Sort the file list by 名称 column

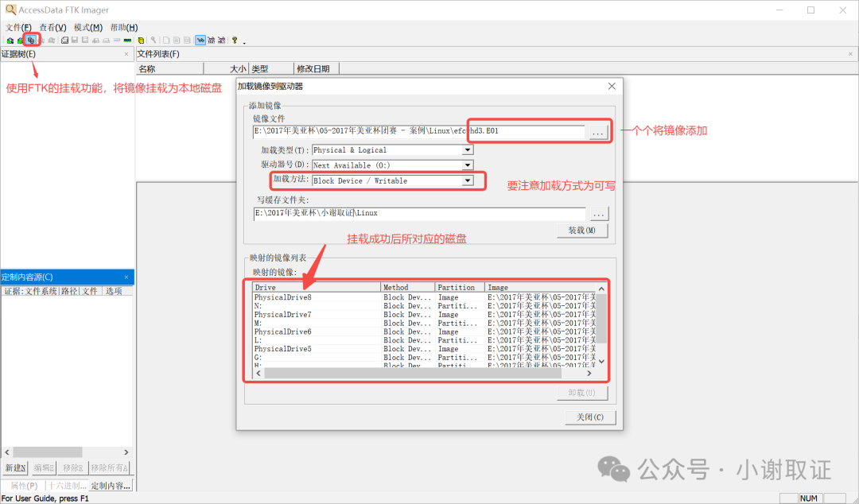170,68
